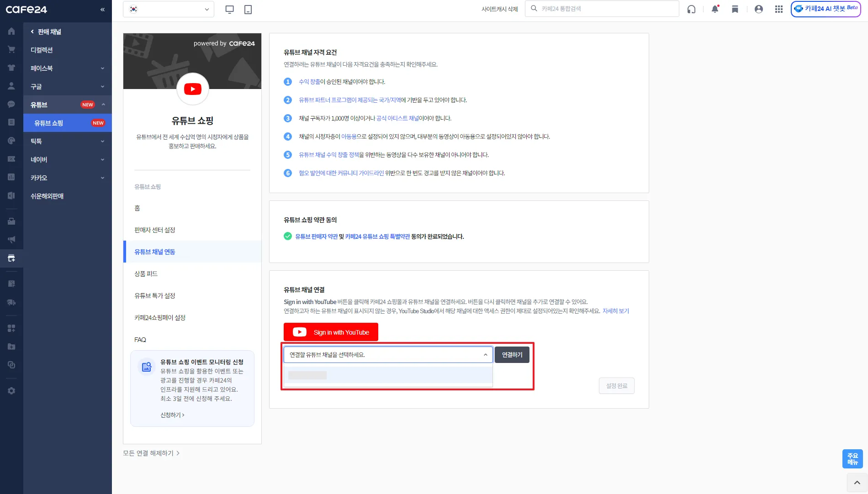868x494 pixels.
Task: Open 카페24 유튜브 쇼핑 특별약관 link
Action: [x=377, y=236]
